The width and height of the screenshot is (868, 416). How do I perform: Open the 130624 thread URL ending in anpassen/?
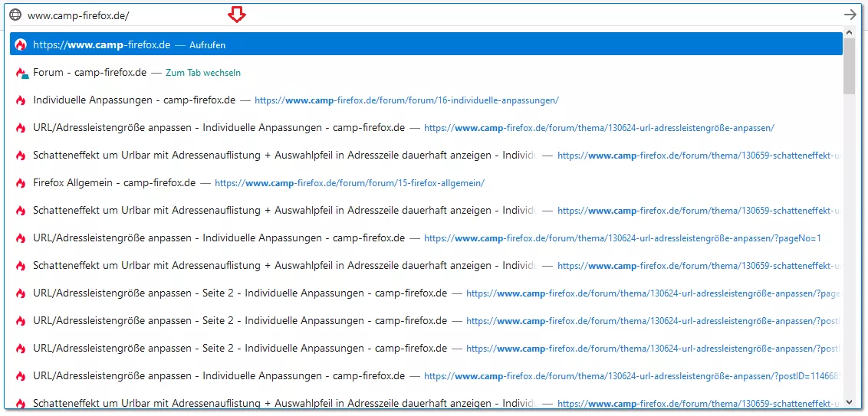tap(599, 128)
